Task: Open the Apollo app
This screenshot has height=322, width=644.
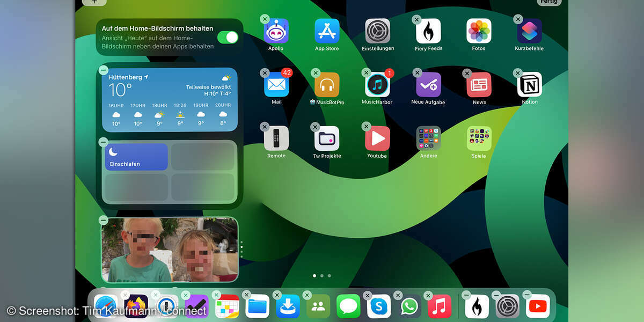Action: tap(276, 31)
